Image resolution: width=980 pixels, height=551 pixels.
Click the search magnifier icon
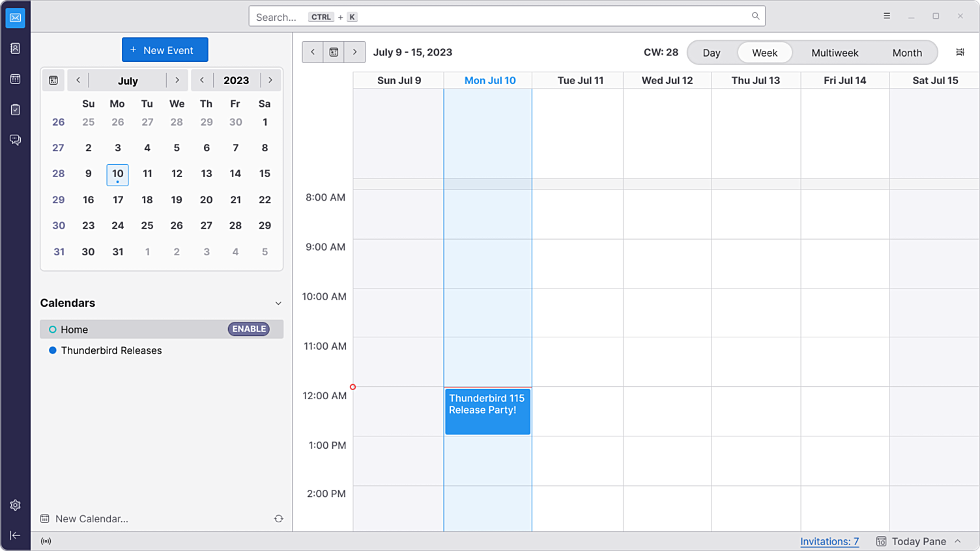pos(755,16)
